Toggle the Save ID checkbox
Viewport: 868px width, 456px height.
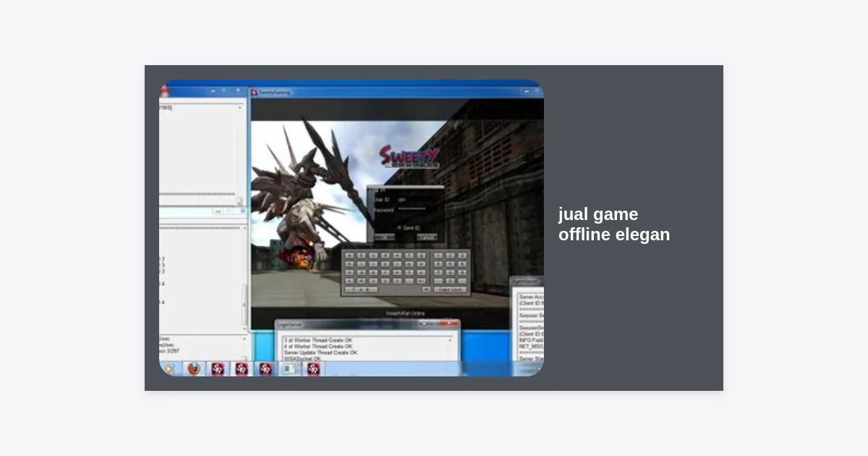pos(399,227)
